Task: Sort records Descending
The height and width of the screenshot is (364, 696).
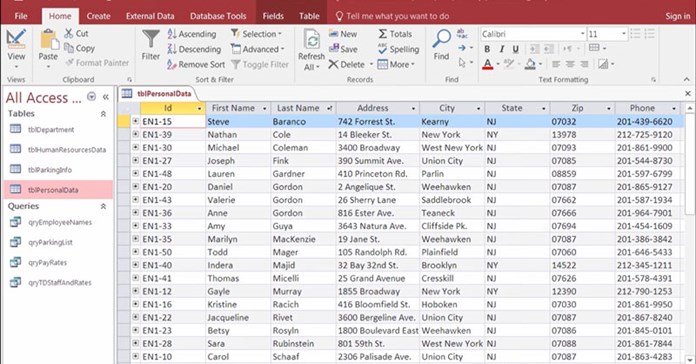Action: [x=194, y=49]
